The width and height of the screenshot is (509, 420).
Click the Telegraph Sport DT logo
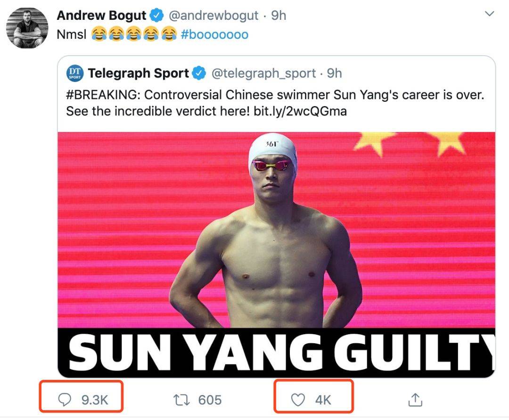click(75, 74)
